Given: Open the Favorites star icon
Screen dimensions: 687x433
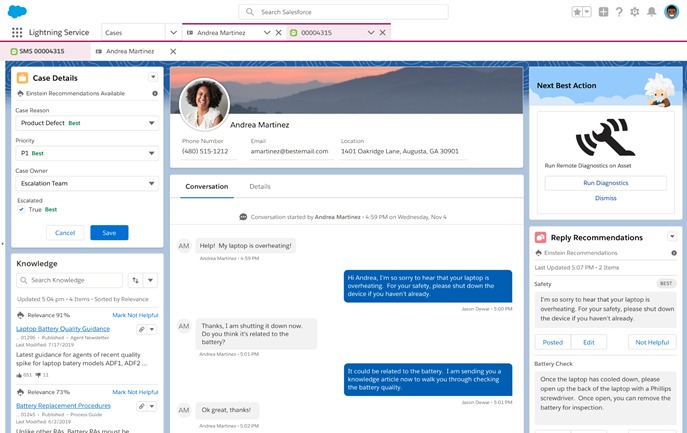Looking at the screenshot, I should pyautogui.click(x=577, y=12).
